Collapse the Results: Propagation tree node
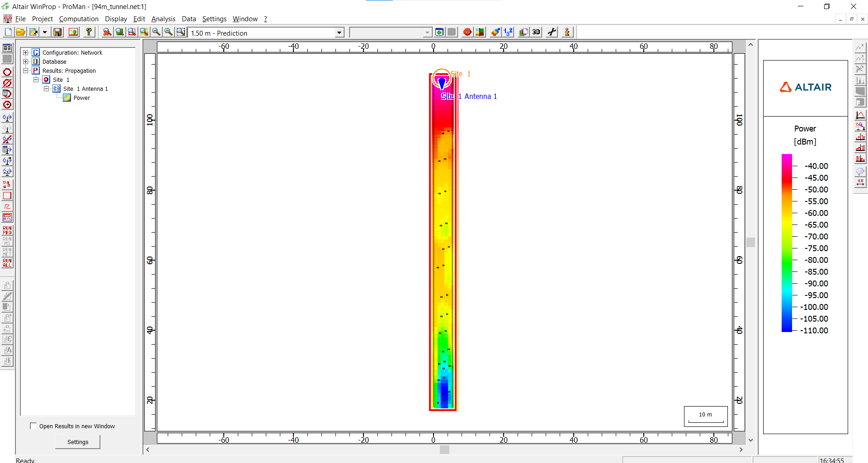The width and height of the screenshot is (868, 463). tap(26, 71)
